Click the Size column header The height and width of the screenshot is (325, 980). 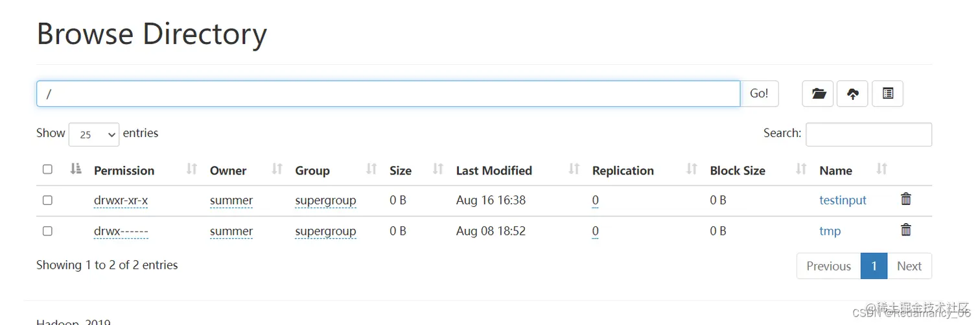coord(401,171)
